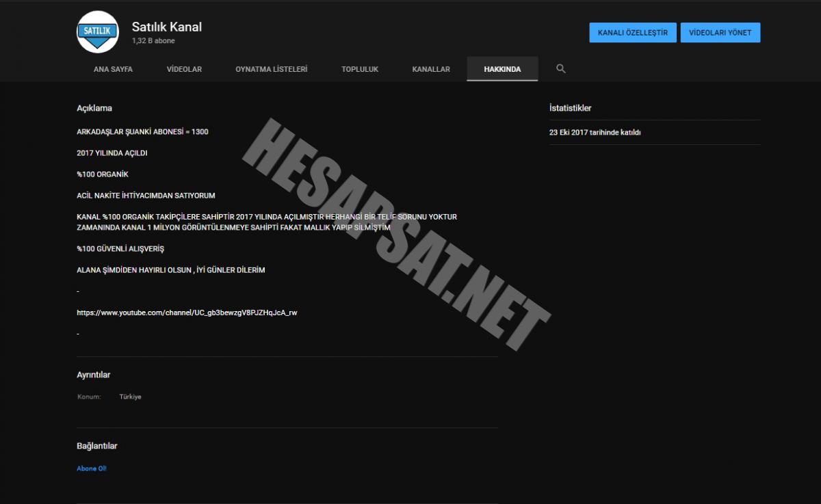Switch to the VİDEOLAR tab

click(184, 69)
